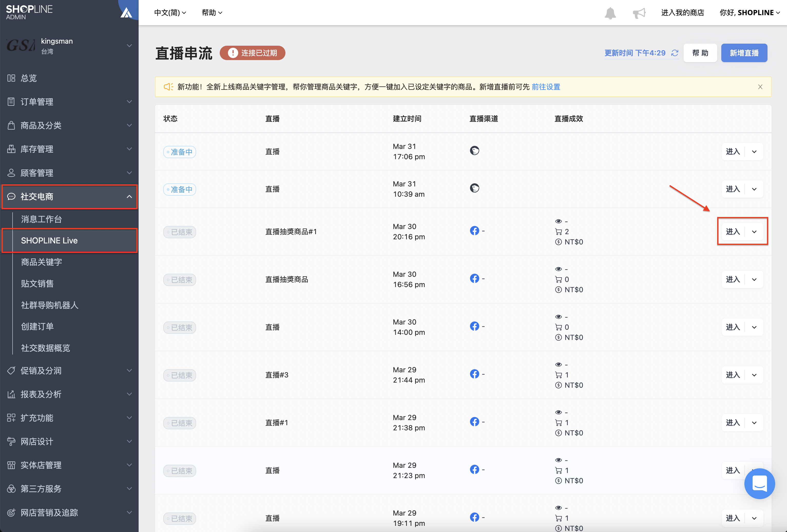Switch store via kingsman store selector

69,46
